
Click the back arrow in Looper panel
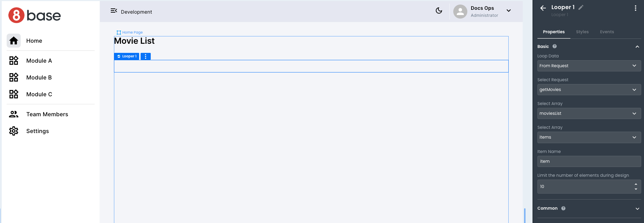[x=543, y=8]
